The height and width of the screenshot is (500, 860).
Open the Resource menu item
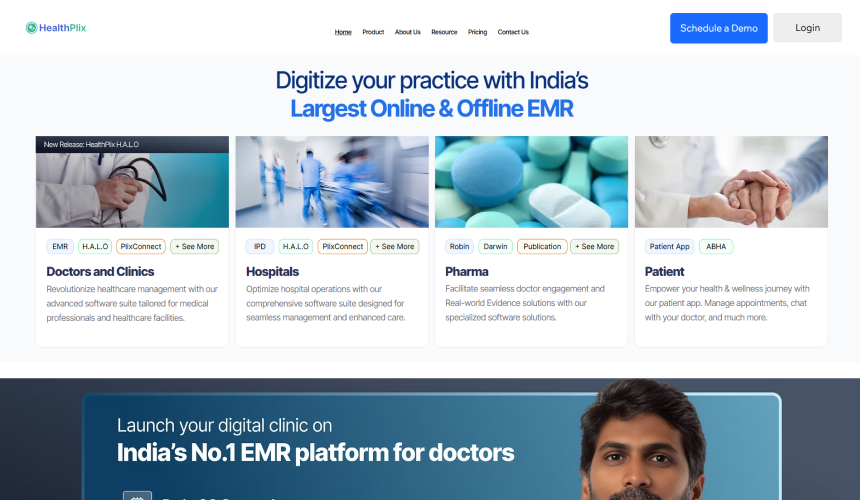tap(444, 32)
